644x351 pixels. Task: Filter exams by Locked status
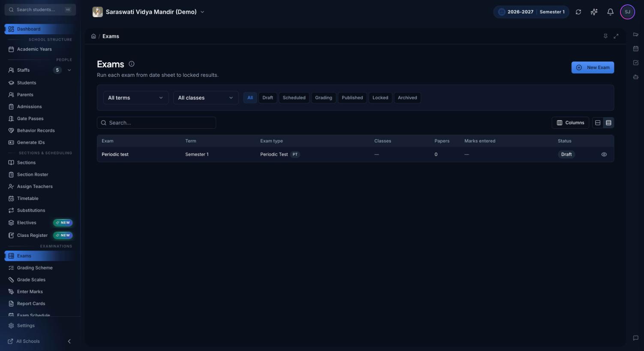click(380, 98)
